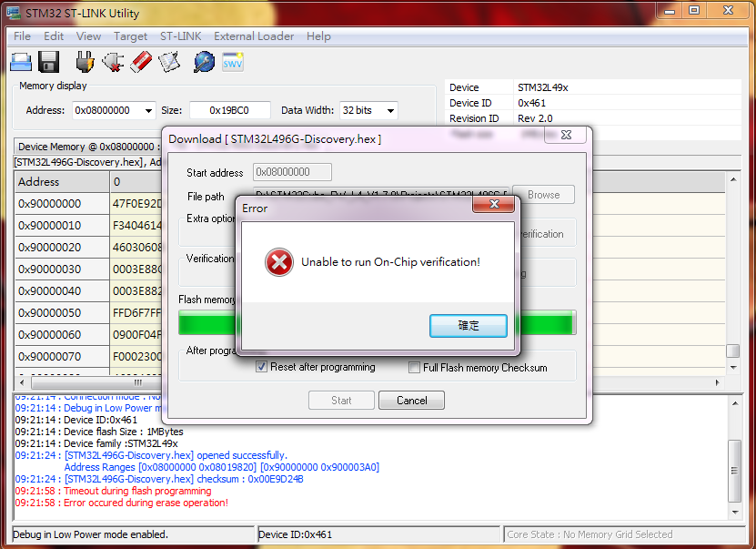The width and height of the screenshot is (756, 549).
Task: Click the green flash memory progress bar
Action: (377, 322)
